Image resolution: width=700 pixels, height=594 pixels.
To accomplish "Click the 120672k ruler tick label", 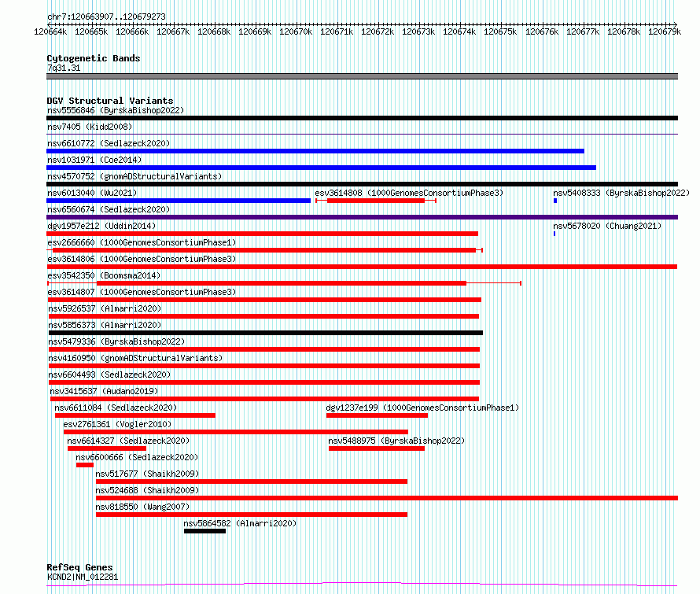I will pos(378,31).
